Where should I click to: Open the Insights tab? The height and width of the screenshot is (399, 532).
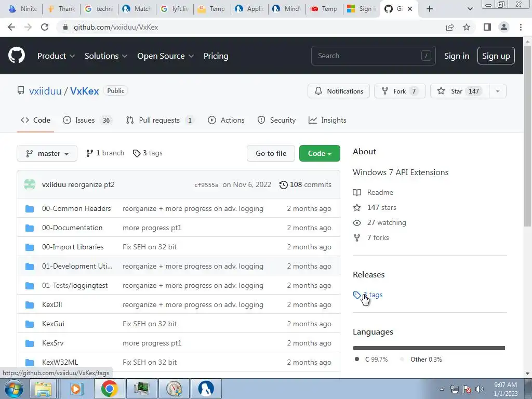point(327,120)
